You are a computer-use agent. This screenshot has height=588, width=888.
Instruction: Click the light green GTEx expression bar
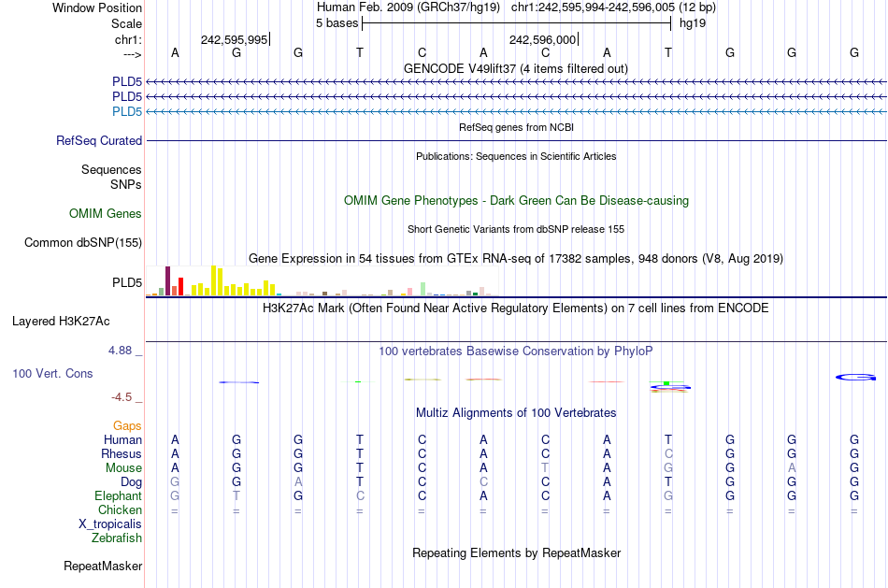(x=423, y=289)
